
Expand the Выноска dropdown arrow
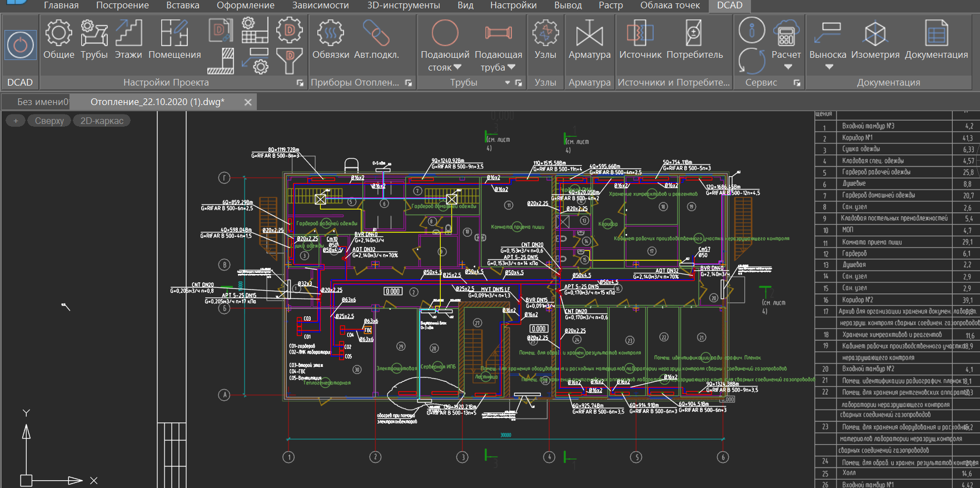[829, 67]
